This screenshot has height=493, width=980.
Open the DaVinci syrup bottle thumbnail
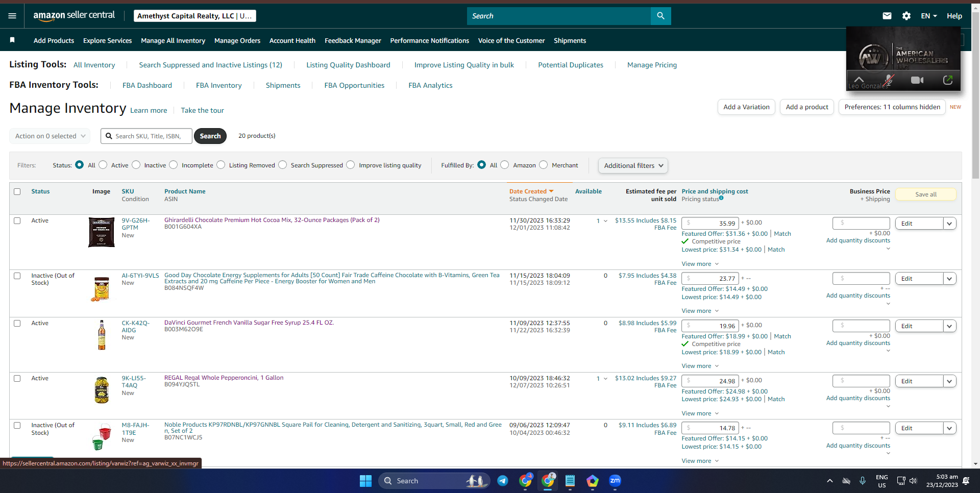[102, 335]
